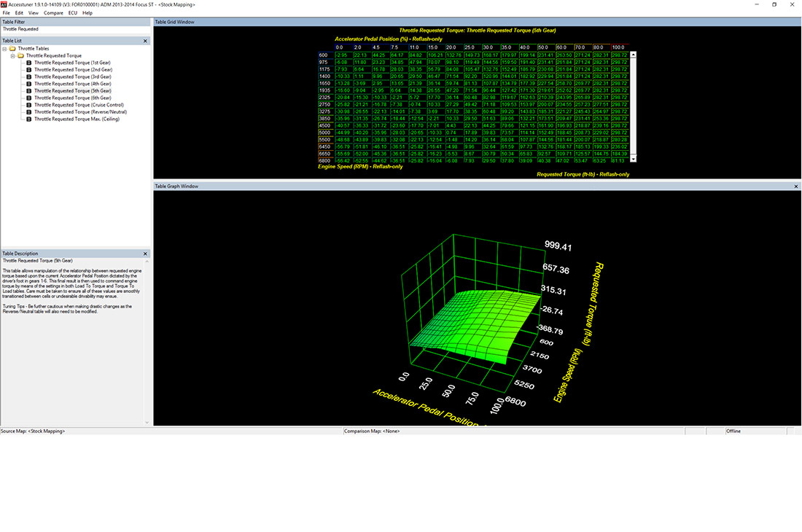Screen dimensions: 802x532
Task: Click cell 153.97 in the 2750 RPM row
Action: tap(529, 104)
